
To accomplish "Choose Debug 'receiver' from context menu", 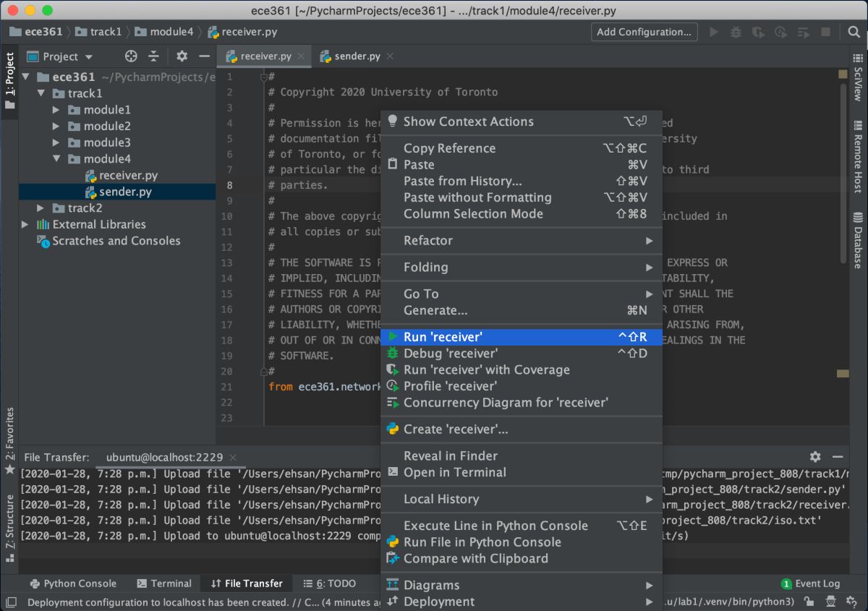I will click(x=521, y=354).
